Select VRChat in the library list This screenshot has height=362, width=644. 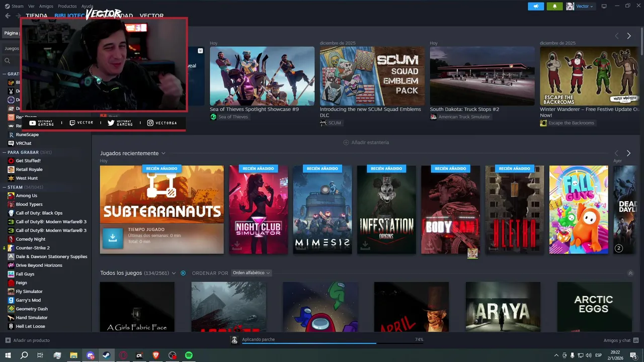click(x=24, y=143)
